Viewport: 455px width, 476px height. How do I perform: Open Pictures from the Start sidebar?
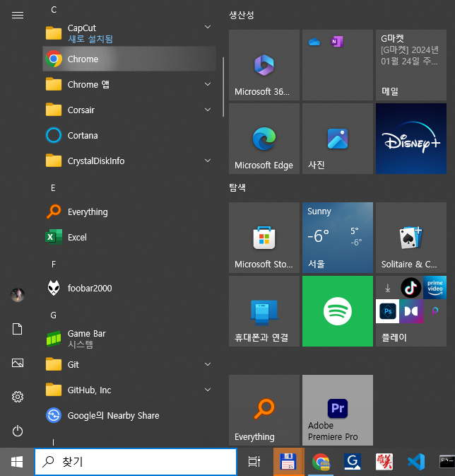coord(17,363)
